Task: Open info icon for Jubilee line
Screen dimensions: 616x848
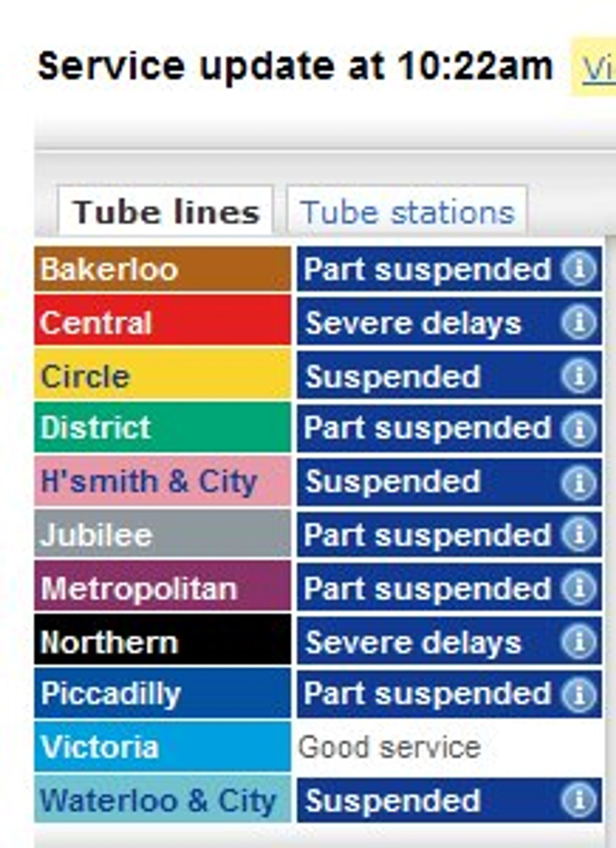Action: point(579,534)
